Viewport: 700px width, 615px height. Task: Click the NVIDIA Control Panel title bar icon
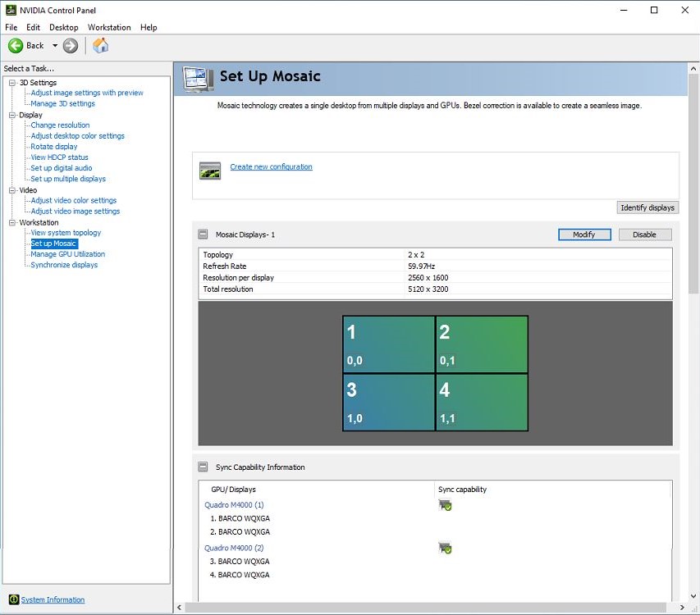coord(11,10)
